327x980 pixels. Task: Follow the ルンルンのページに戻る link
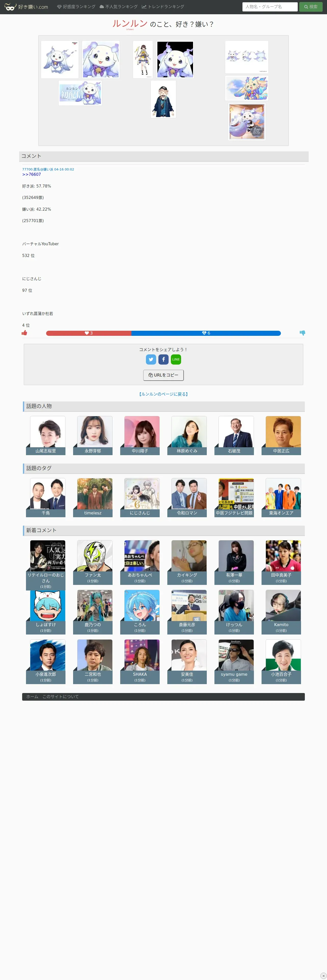(163, 394)
